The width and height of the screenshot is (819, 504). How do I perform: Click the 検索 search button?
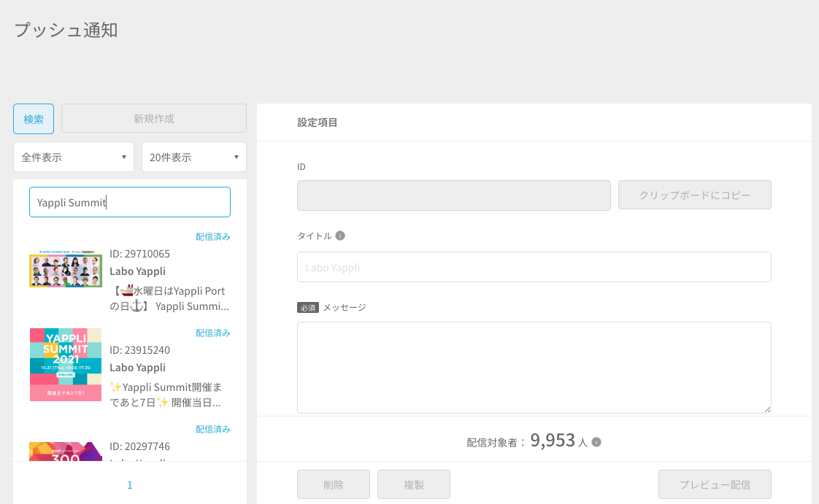pyautogui.click(x=34, y=119)
